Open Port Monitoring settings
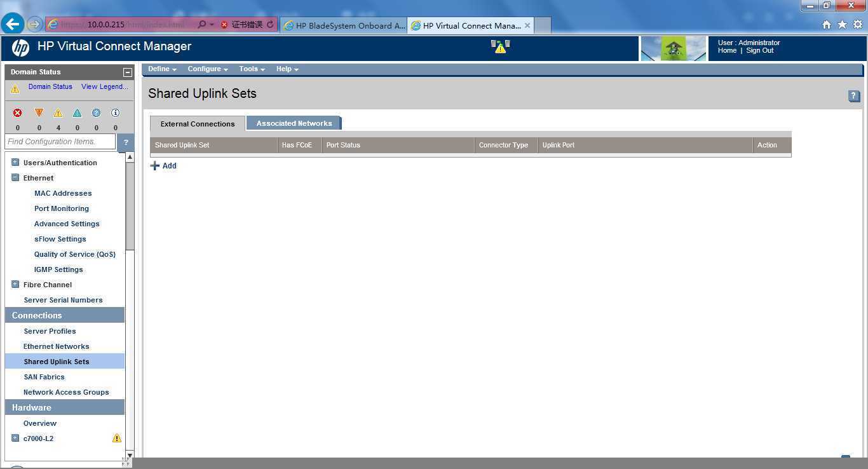 (62, 208)
